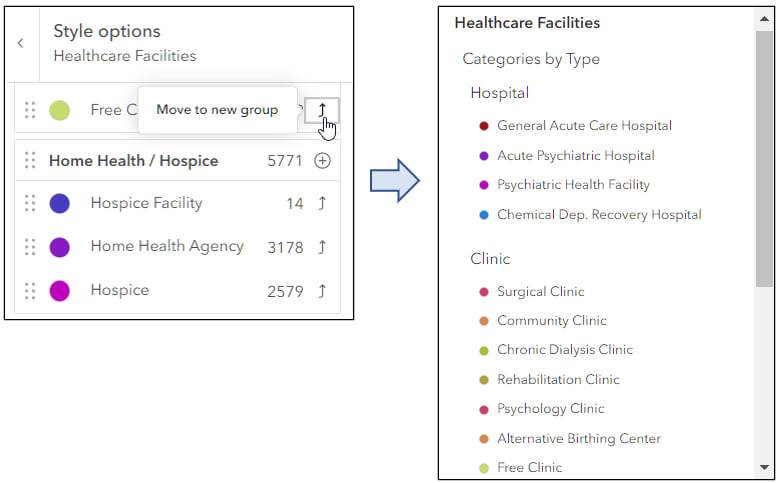Click the add icon on Home Health / Hospice group
This screenshot has height=483, width=779.
[322, 161]
